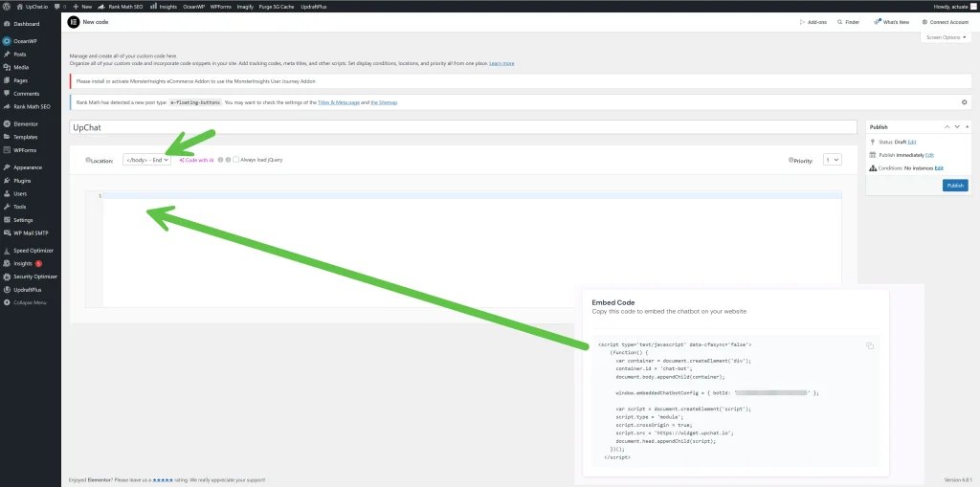The width and height of the screenshot is (980, 487).
Task: Open Howdy, actuate account menu
Action: tap(954, 6)
